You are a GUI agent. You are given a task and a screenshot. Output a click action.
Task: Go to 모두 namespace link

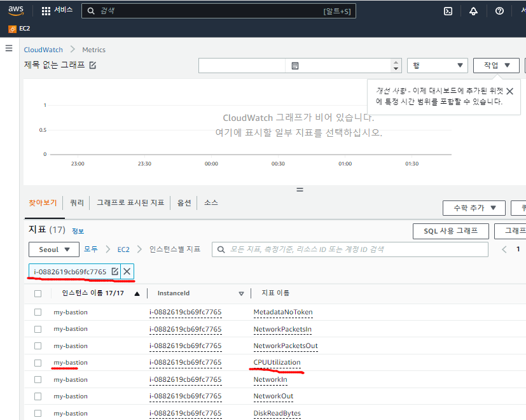click(90, 249)
